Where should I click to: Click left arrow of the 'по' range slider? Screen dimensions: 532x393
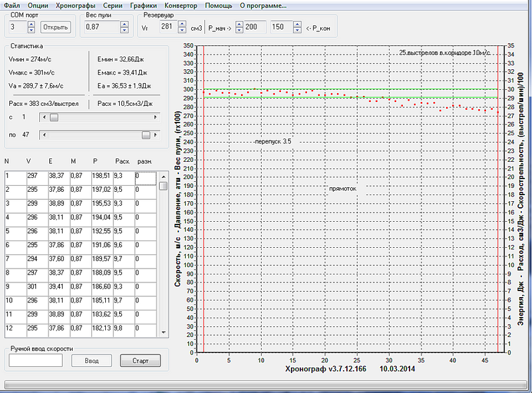click(x=44, y=135)
